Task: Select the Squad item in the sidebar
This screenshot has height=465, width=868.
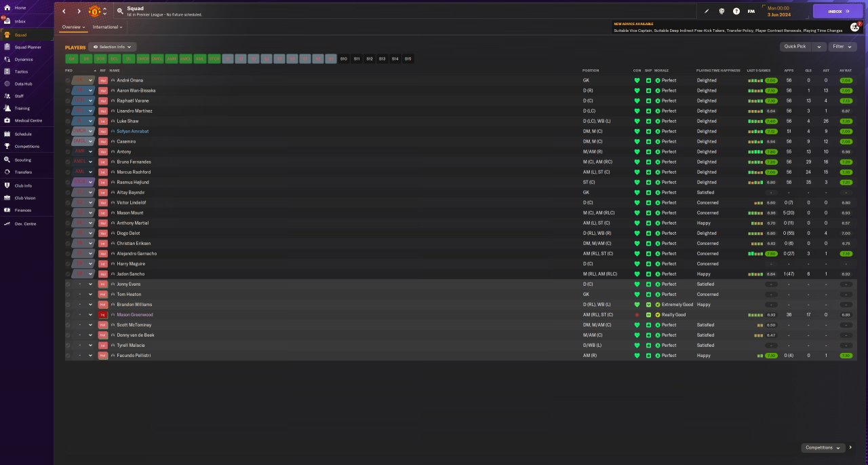Action: point(27,35)
